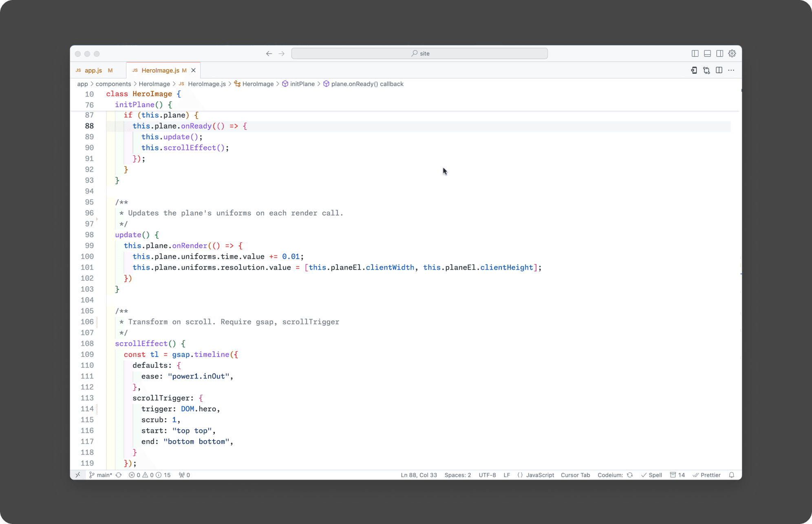Click the Codeium sync icon in status bar
The width and height of the screenshot is (812, 524).
click(x=630, y=475)
